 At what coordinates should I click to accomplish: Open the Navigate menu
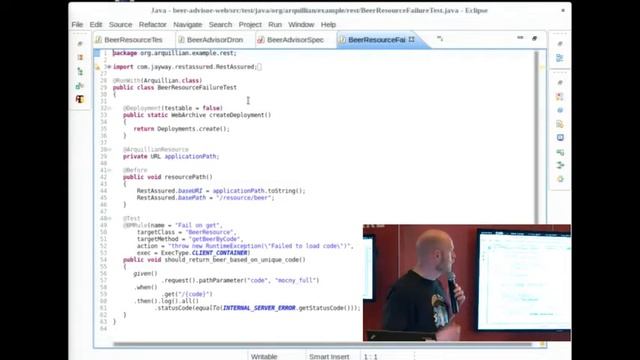click(x=188, y=24)
